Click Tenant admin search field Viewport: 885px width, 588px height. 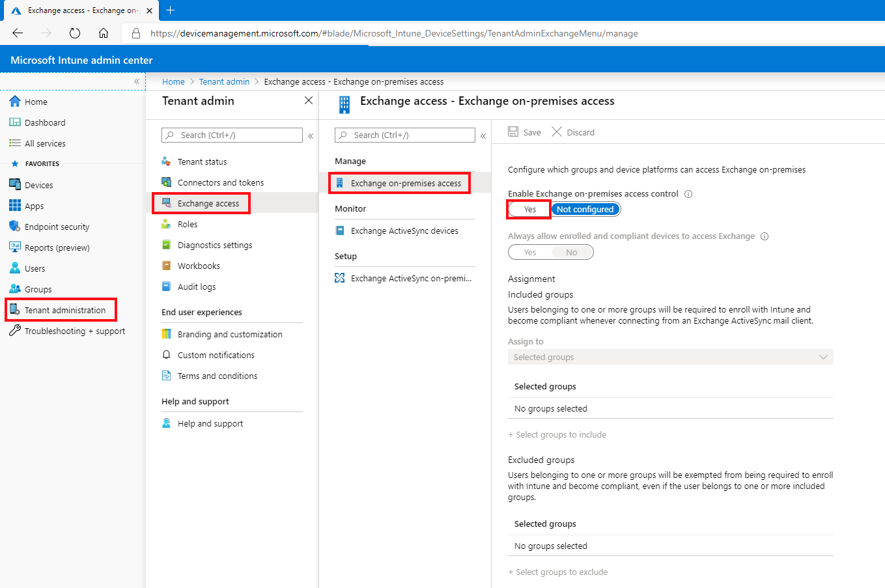coord(232,135)
